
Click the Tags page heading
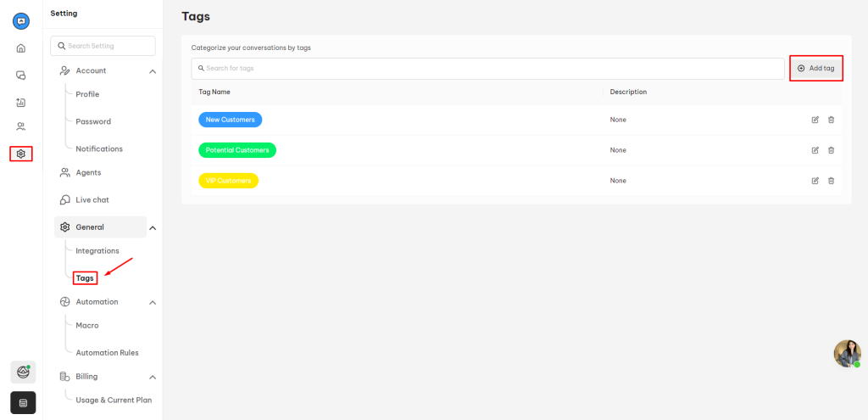click(x=196, y=17)
